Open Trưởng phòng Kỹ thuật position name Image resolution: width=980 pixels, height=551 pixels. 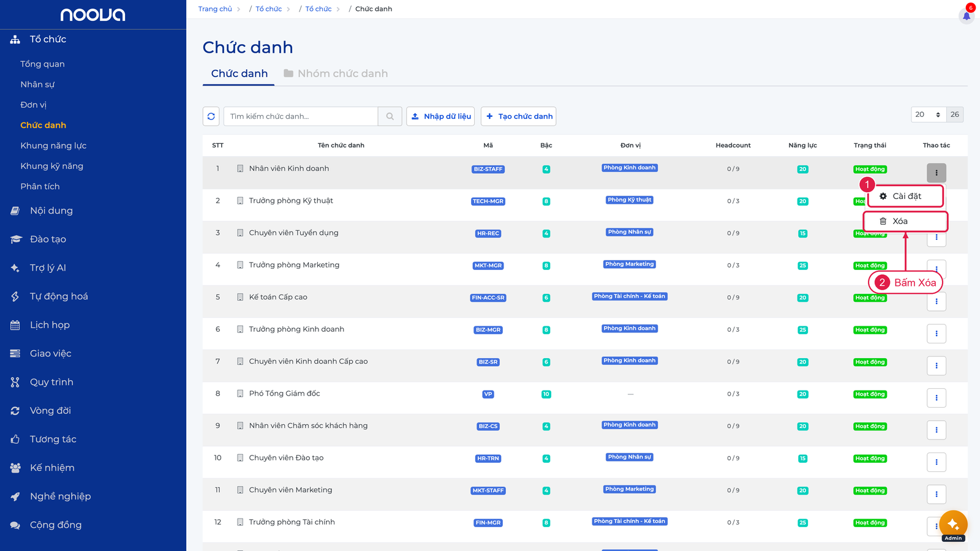291,201
